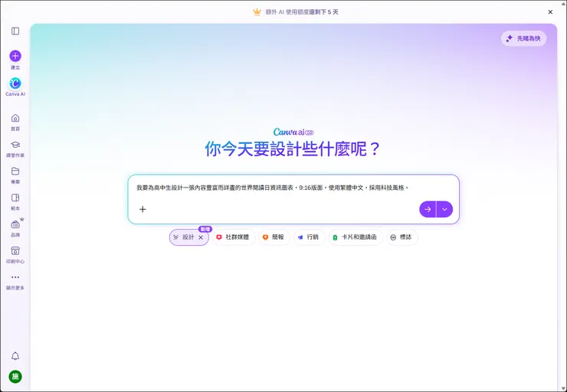Image resolution: width=567 pixels, height=392 pixels.
Task: Click the purple Create plus button
Action: (x=15, y=56)
